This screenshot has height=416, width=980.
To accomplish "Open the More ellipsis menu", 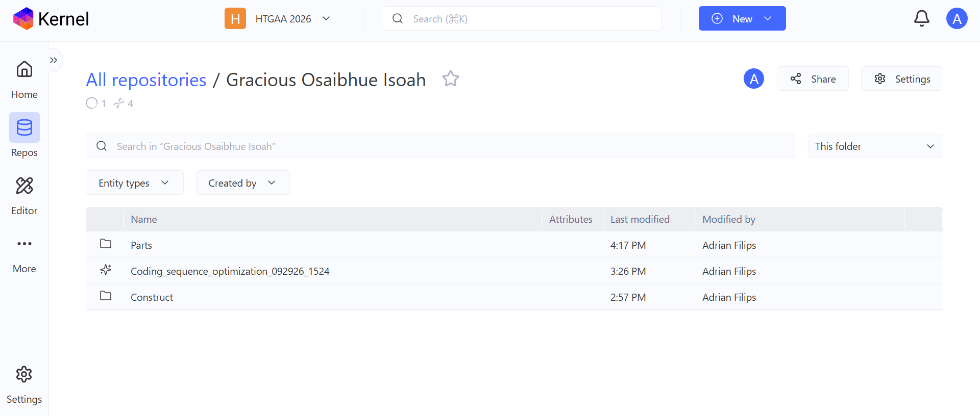I will coord(24,244).
